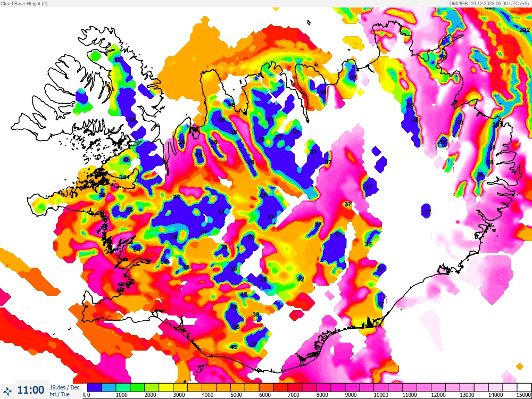Image resolution: width=532 pixels, height=399 pixels.
Task: Click the 64 value on the map
Action: (x=137, y=250)
